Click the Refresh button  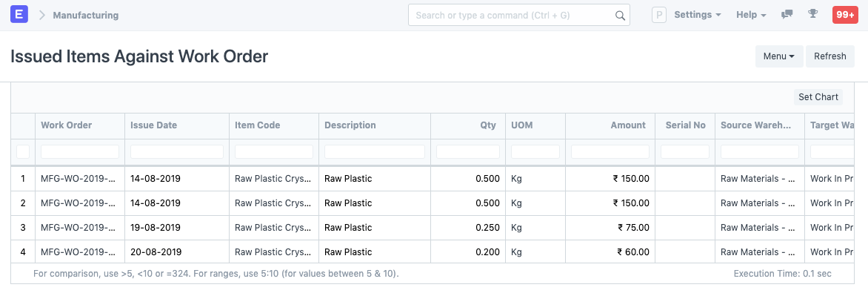pyautogui.click(x=829, y=56)
